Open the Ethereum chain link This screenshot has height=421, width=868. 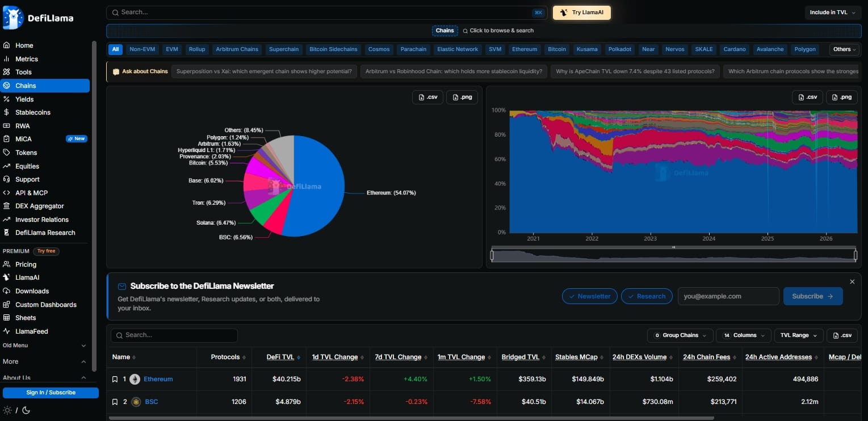pos(158,379)
